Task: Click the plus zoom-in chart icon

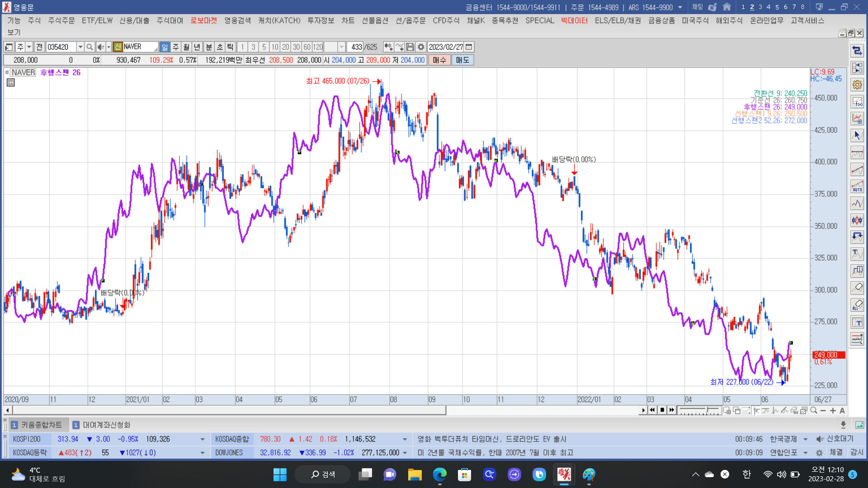Action: click(x=833, y=410)
